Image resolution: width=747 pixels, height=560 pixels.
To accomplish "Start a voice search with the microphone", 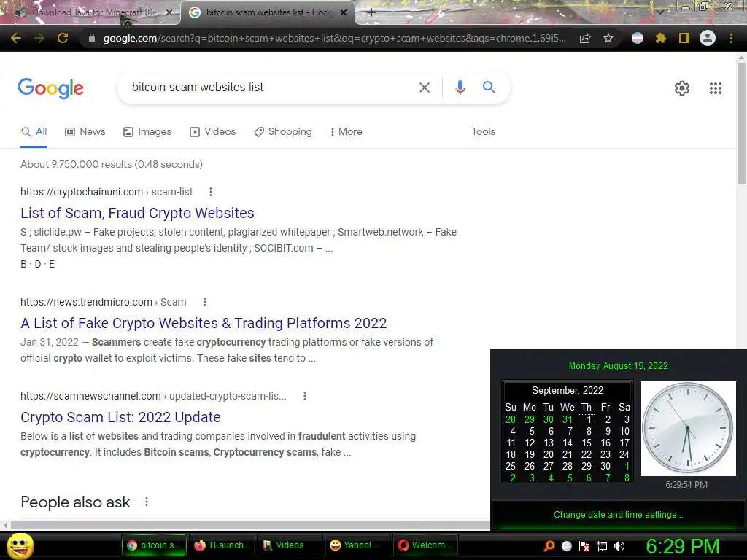I will (x=460, y=87).
